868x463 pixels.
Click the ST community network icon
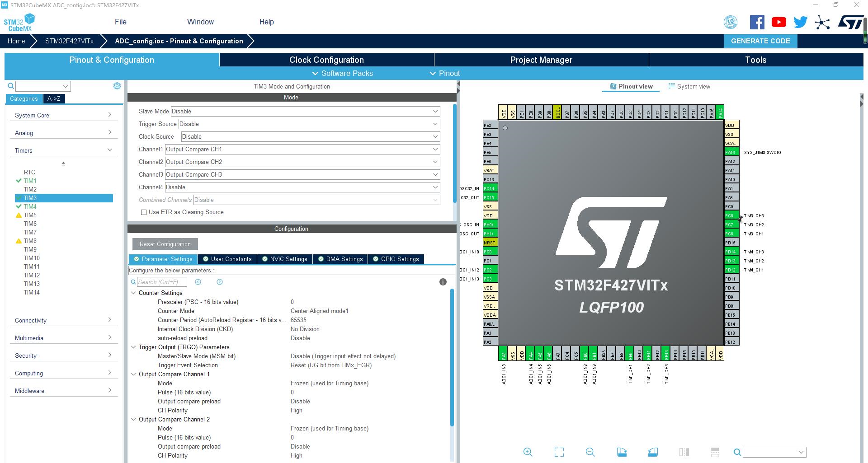coord(822,23)
